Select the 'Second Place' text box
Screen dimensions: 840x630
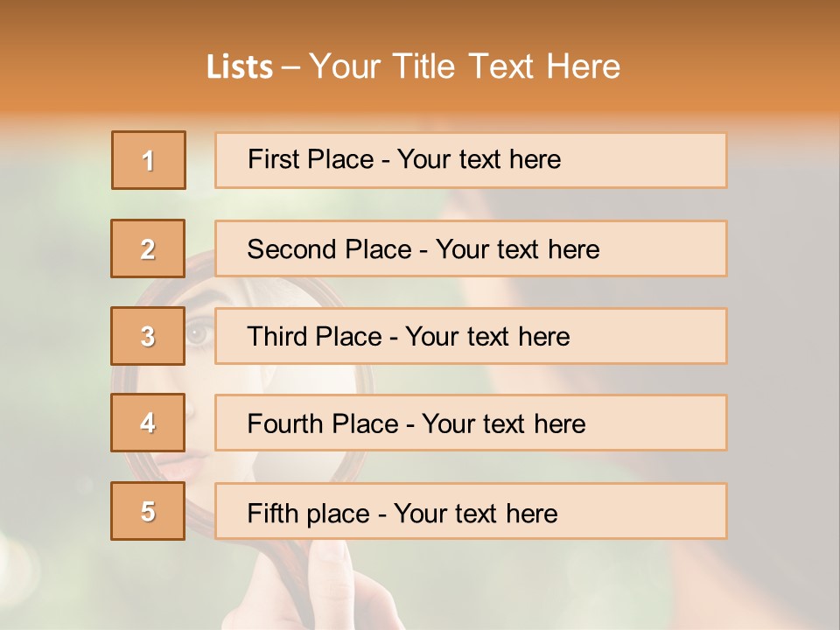471,248
